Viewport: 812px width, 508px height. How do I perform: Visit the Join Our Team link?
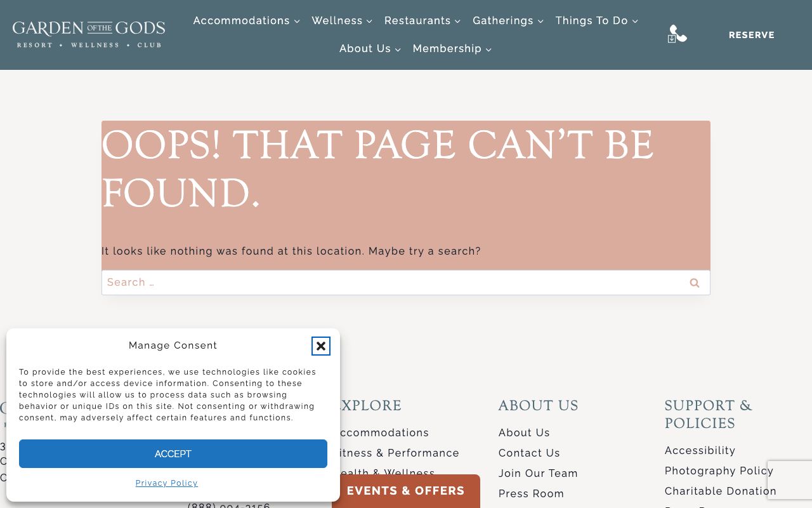[538, 473]
